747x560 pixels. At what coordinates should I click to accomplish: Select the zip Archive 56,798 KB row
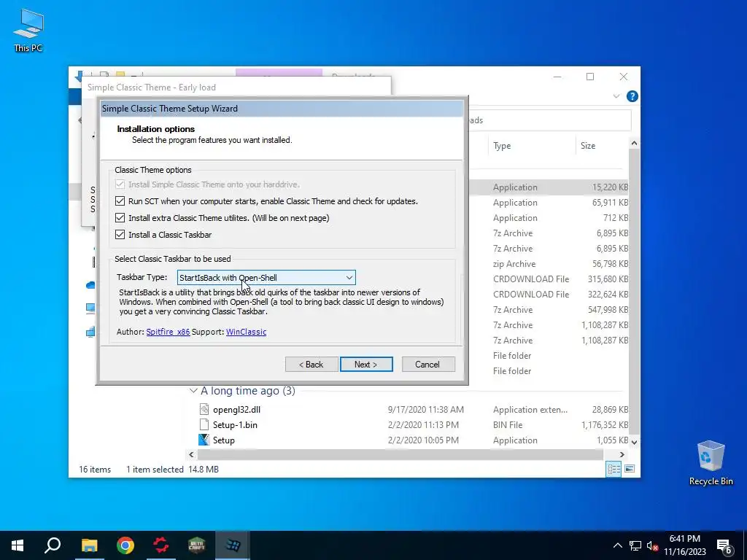click(549, 264)
